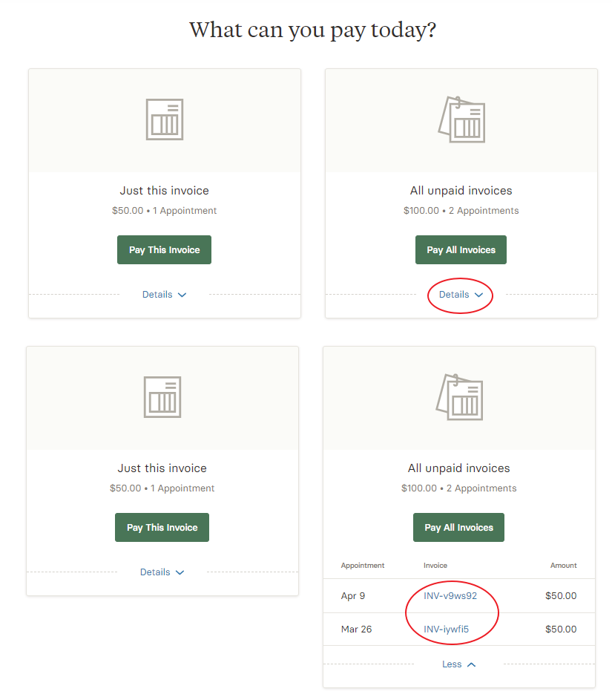Click Pay This Invoice in the bottom-left card
612x700 pixels.
point(162,527)
